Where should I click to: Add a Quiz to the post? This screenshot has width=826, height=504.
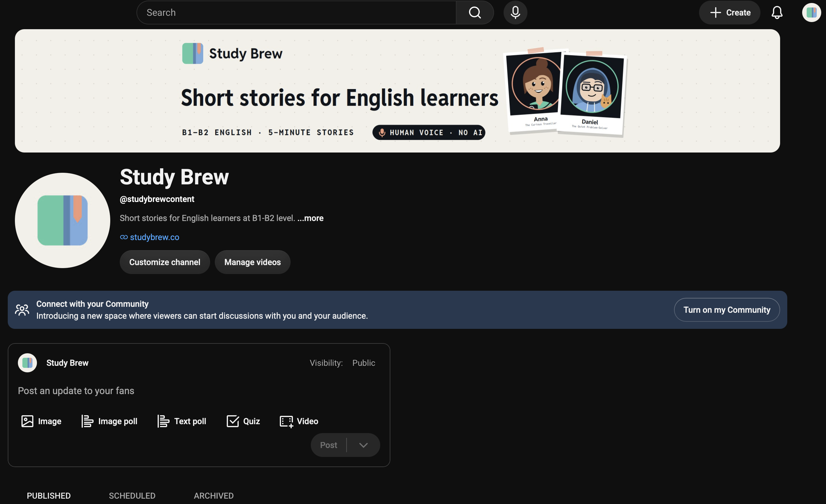click(x=243, y=421)
